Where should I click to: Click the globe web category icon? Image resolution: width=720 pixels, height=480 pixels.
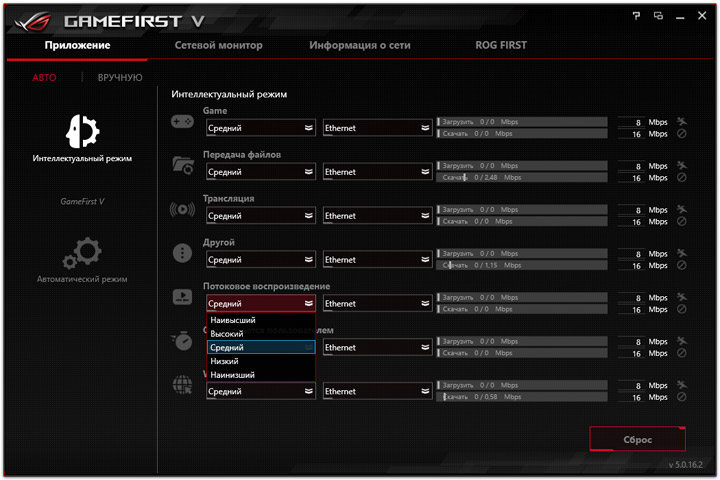click(x=182, y=384)
